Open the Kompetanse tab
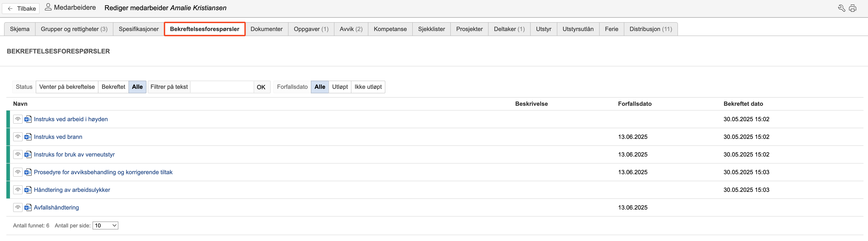 (390, 29)
